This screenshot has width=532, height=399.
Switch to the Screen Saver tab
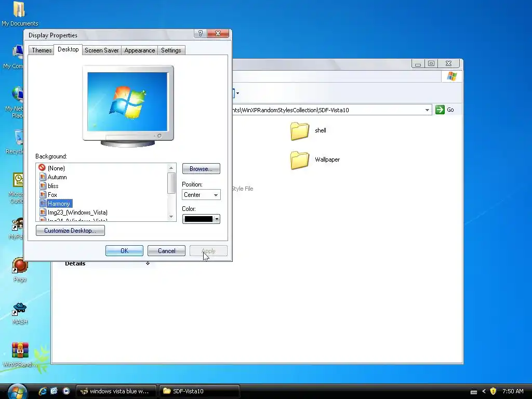(x=101, y=50)
